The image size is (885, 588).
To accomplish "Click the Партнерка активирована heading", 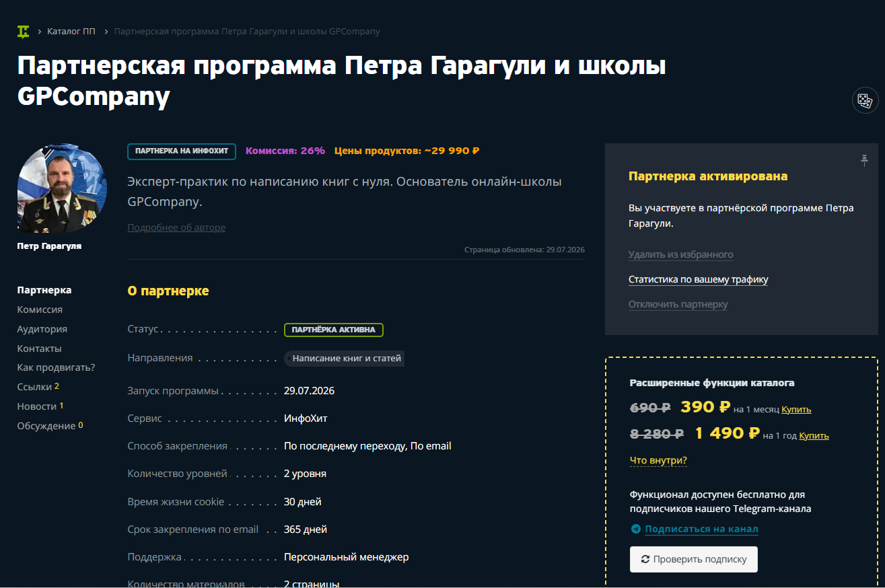I will click(708, 176).
